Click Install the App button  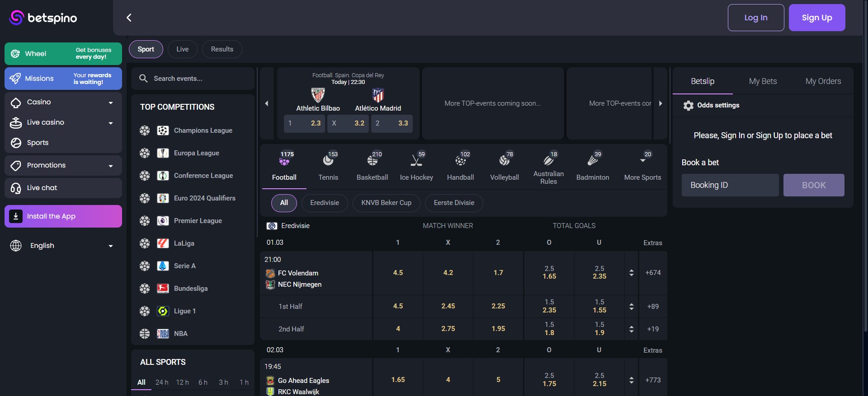click(x=63, y=216)
